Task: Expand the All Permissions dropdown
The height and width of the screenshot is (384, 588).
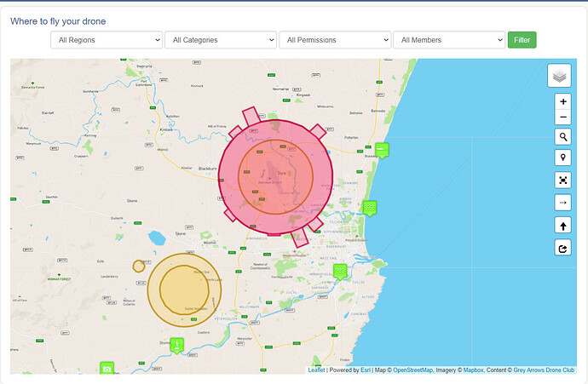Action: click(335, 40)
